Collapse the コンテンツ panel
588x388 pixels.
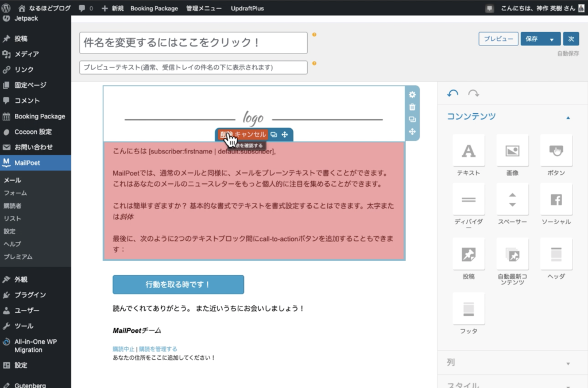568,117
